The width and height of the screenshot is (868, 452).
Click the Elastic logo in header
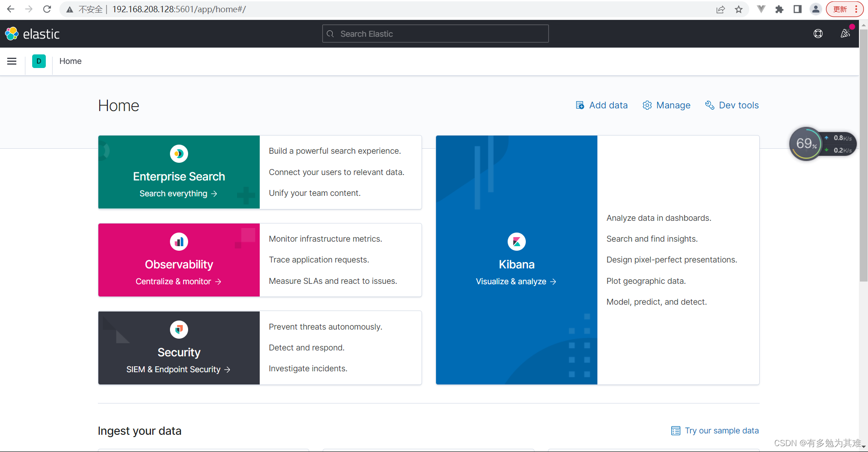click(x=32, y=34)
